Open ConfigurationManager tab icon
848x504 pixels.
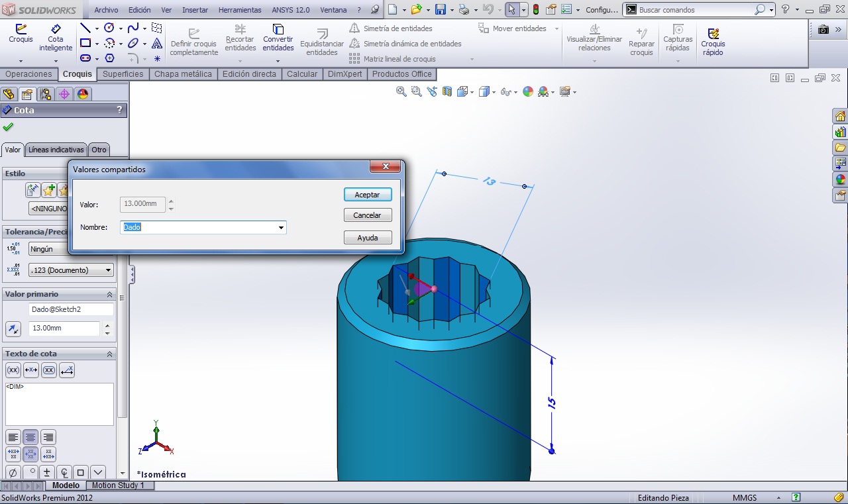[x=45, y=94]
